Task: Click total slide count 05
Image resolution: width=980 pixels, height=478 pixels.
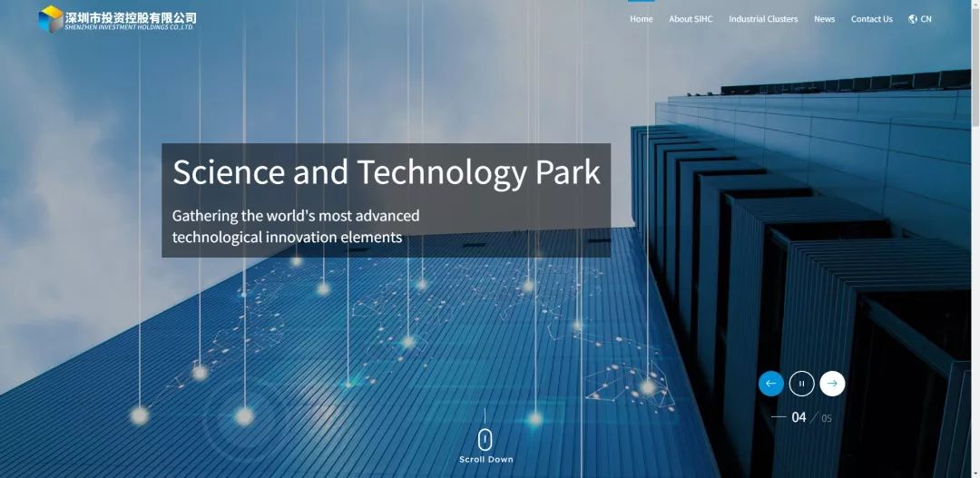Action: 827,419
